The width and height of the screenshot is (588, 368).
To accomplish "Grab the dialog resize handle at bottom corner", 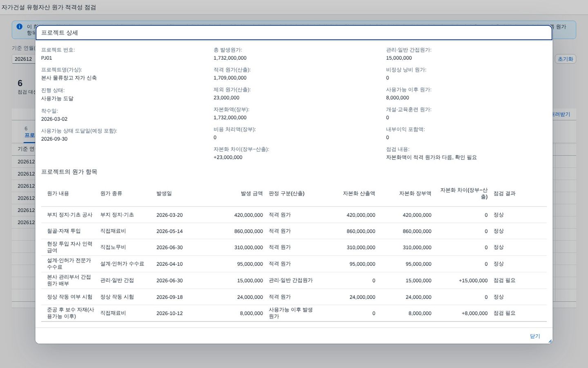I will [550, 341].
